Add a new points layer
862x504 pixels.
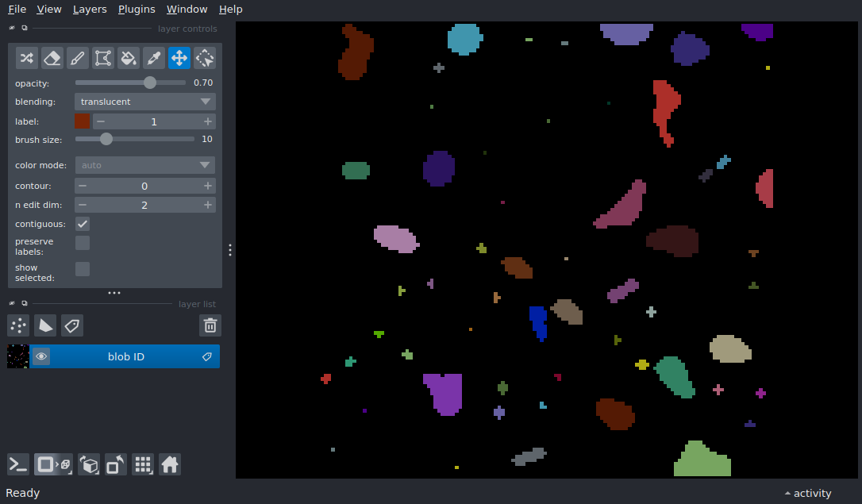tap(18, 325)
